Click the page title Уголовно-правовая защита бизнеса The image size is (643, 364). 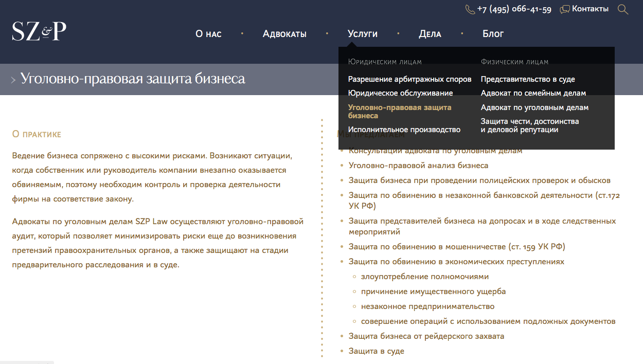click(133, 79)
